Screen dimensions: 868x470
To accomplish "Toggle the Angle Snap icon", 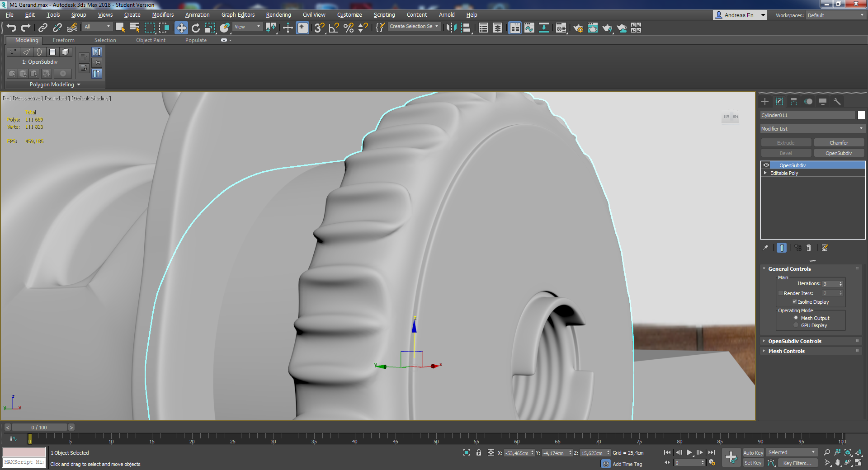I will (x=334, y=28).
